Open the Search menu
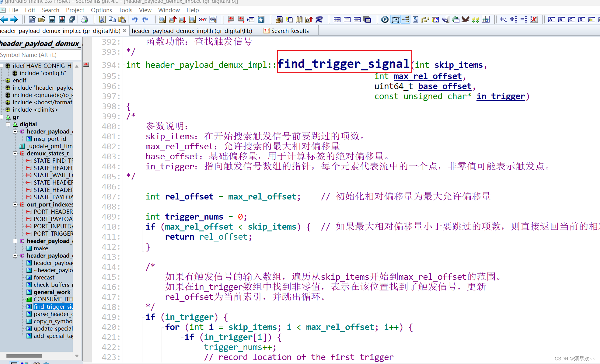 (x=51, y=10)
